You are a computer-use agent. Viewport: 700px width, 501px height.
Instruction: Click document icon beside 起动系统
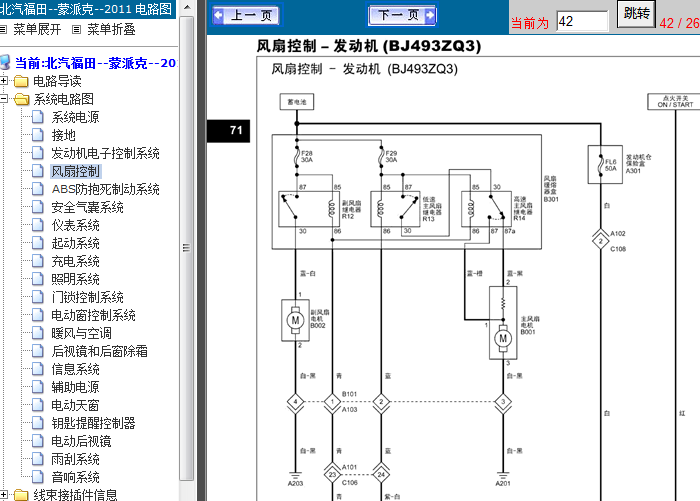pos(38,243)
